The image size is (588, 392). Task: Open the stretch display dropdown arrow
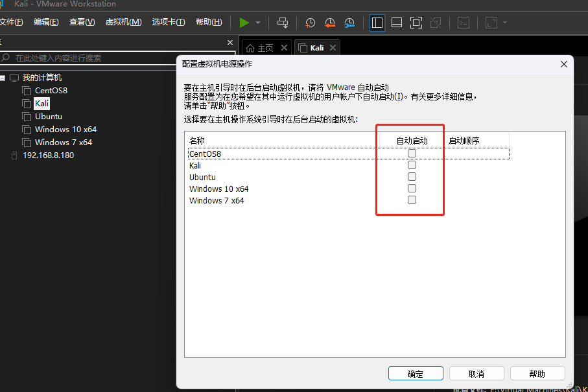pos(505,23)
